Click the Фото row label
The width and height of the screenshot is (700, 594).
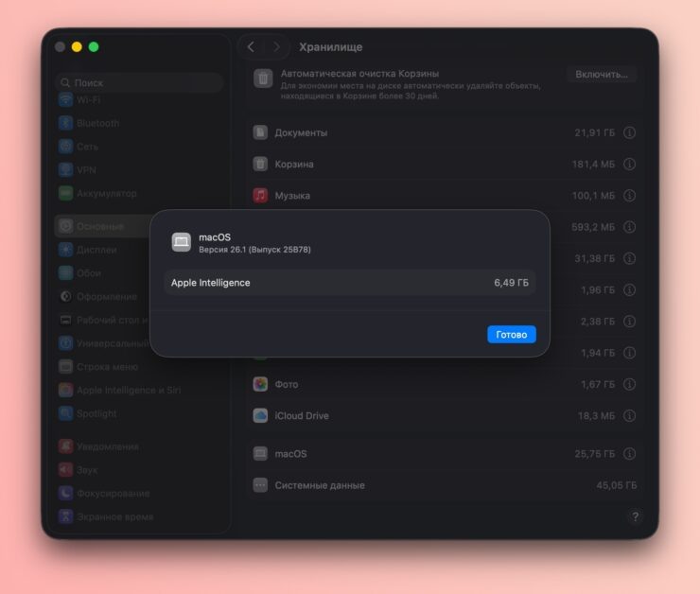pos(287,384)
